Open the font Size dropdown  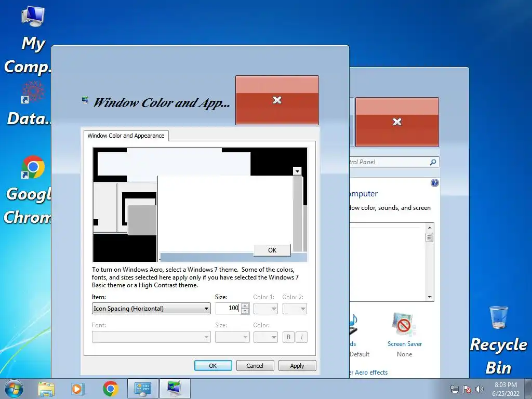[232, 337]
